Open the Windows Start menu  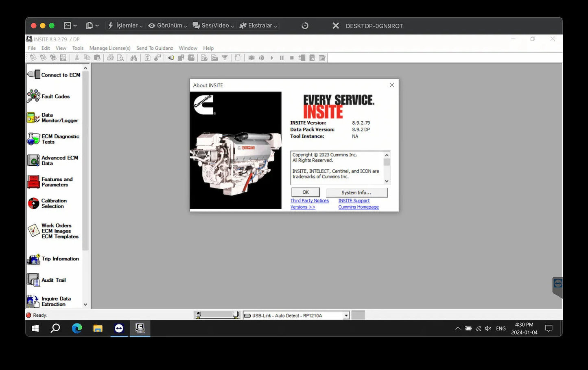(35, 328)
